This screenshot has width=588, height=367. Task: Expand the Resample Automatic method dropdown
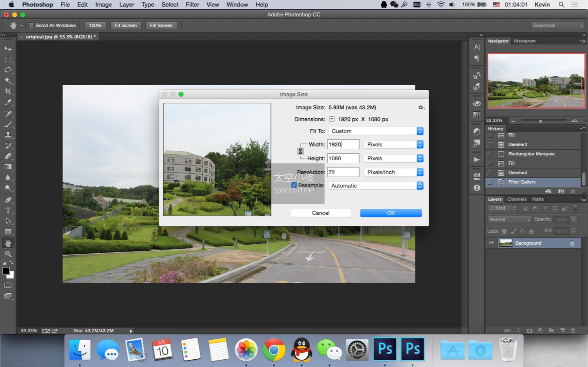[375, 186]
